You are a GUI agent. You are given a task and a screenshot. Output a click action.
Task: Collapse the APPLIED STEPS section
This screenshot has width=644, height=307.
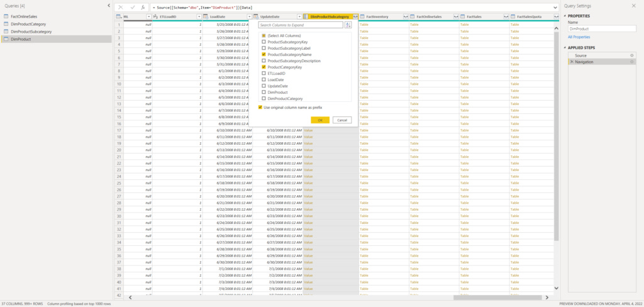565,48
